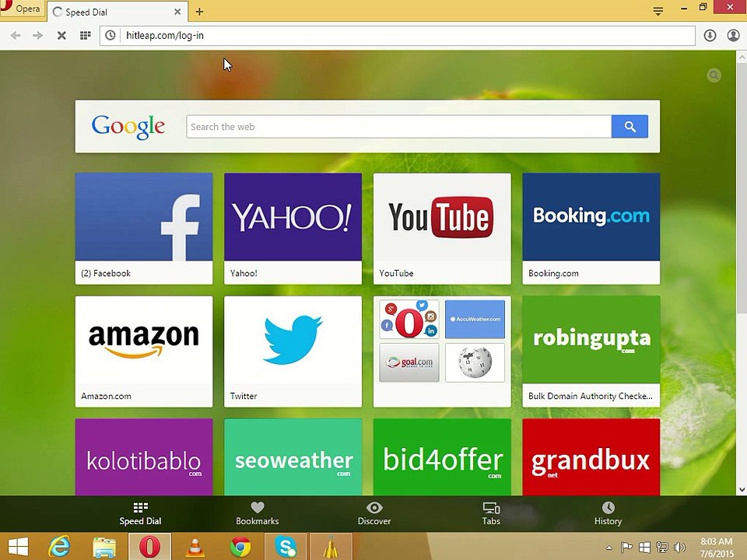The height and width of the screenshot is (560, 747).
Task: Click the Google logo
Action: [128, 127]
